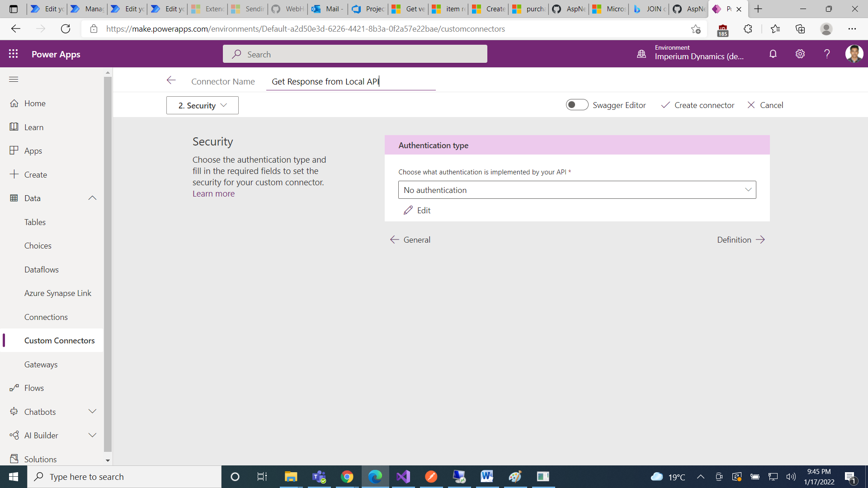Toggle the Swagger Editor switch

(577, 105)
